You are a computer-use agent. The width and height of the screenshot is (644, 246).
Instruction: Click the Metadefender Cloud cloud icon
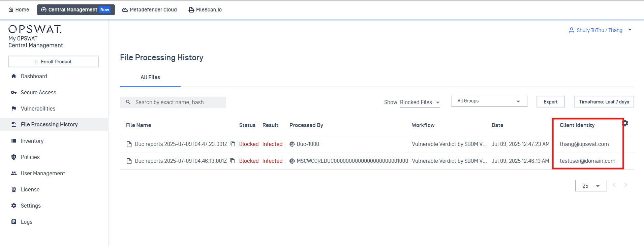pos(125,10)
